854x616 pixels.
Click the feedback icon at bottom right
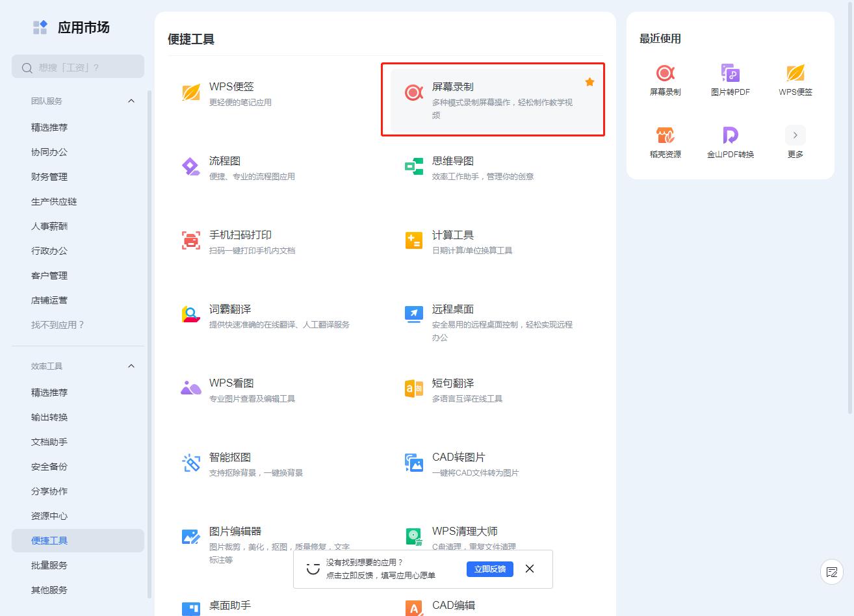click(x=832, y=572)
